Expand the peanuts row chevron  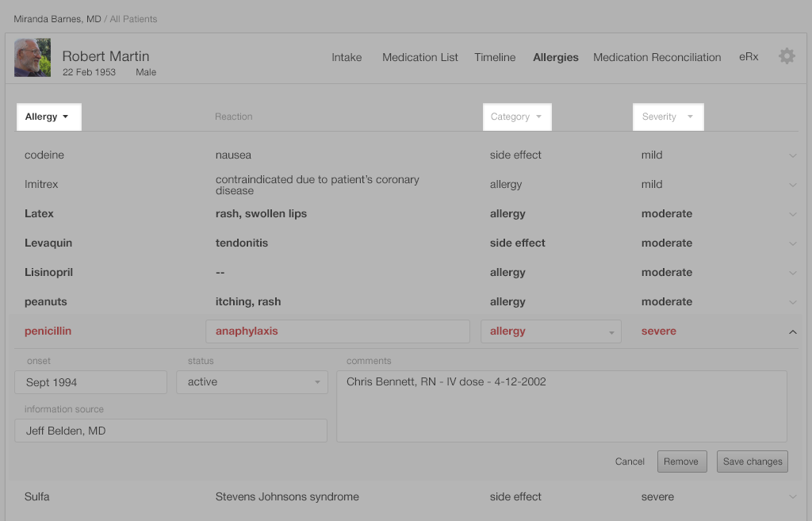[793, 302]
